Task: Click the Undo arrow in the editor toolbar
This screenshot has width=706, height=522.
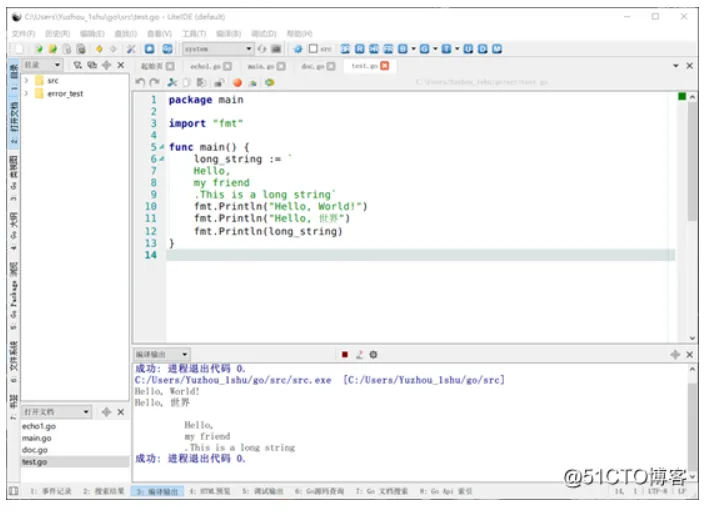Action: (x=140, y=82)
